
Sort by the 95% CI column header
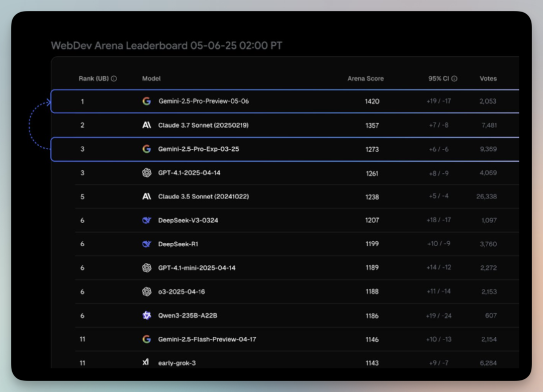pyautogui.click(x=438, y=78)
